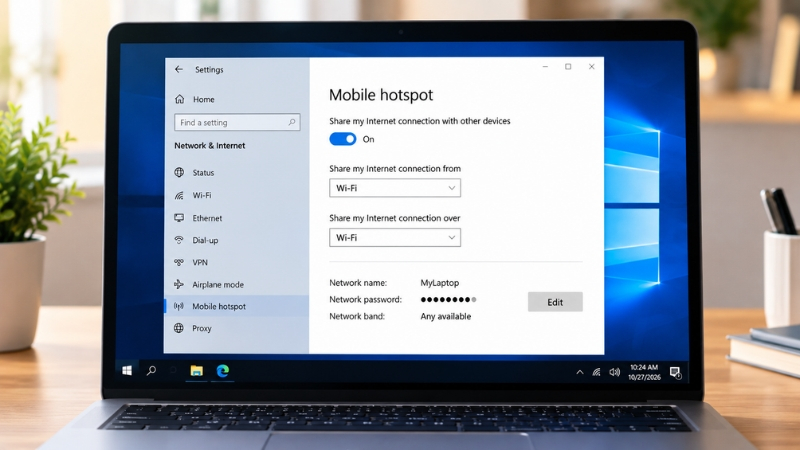The height and width of the screenshot is (450, 800).
Task: Click the Any available network band value
Action: [446, 316]
